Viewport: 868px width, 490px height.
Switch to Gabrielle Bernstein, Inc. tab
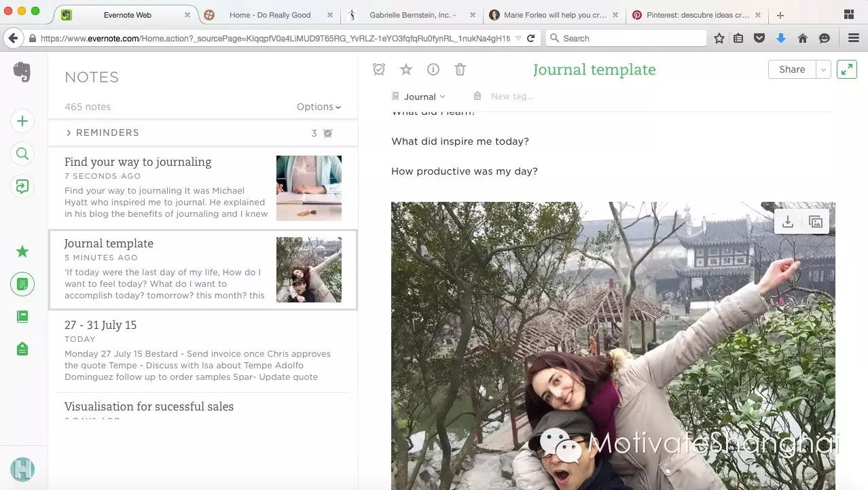pyautogui.click(x=412, y=15)
